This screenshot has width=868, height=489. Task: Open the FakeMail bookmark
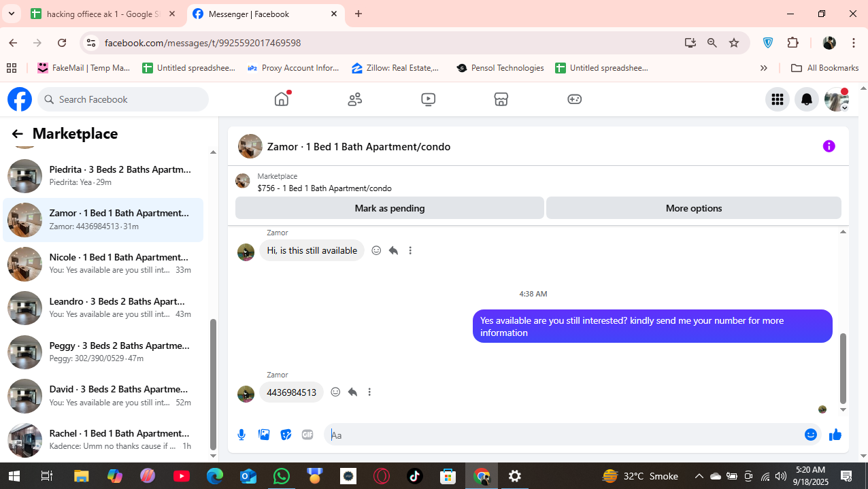(x=84, y=68)
